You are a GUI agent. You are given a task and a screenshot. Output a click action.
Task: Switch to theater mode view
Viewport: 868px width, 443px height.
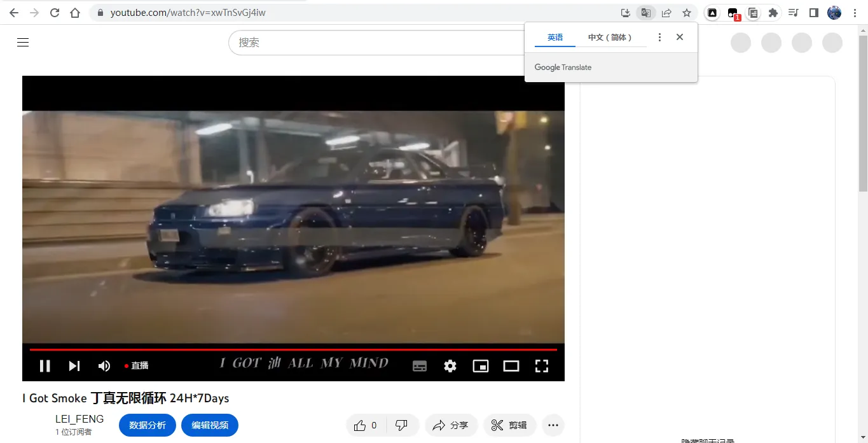(x=511, y=366)
